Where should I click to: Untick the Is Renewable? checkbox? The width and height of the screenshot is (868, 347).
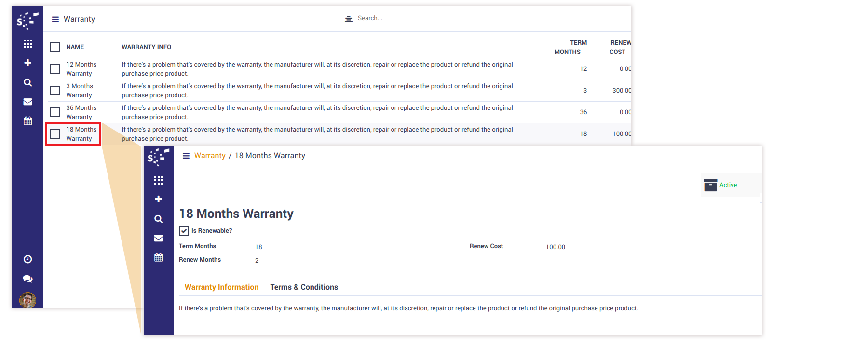pyautogui.click(x=184, y=231)
